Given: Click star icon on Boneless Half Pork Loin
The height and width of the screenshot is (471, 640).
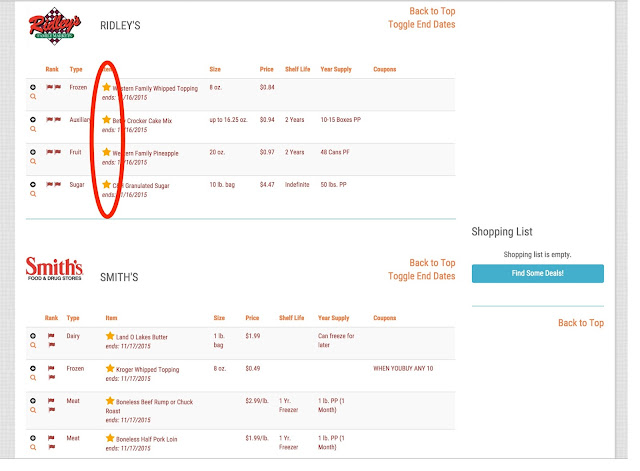Looking at the screenshot, I should (x=110, y=438).
